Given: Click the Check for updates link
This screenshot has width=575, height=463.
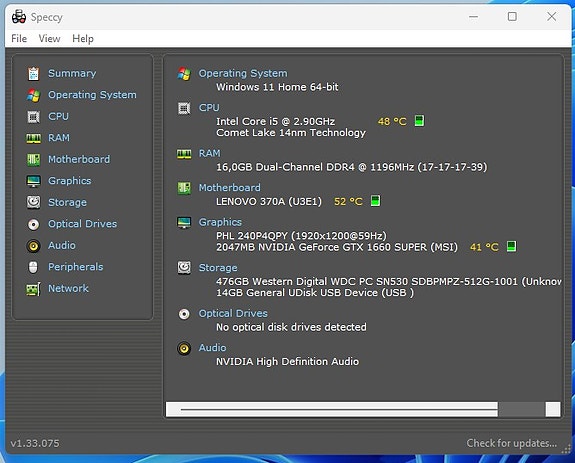Looking at the screenshot, I should [512, 443].
